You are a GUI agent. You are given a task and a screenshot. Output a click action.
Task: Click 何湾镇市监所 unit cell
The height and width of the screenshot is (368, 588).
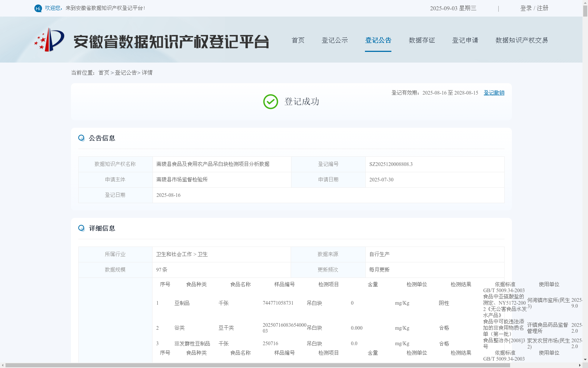click(549, 303)
